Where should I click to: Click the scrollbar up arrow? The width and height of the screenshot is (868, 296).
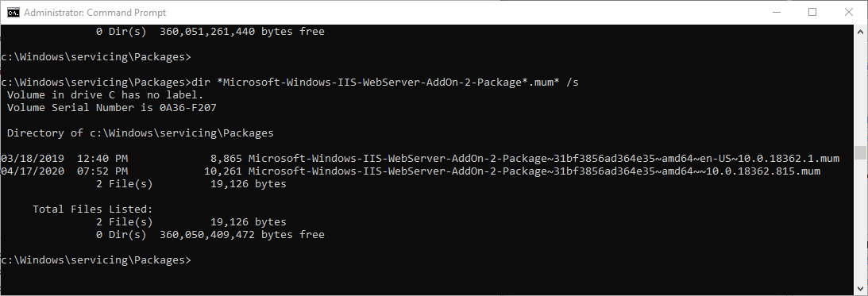pyautogui.click(x=860, y=30)
